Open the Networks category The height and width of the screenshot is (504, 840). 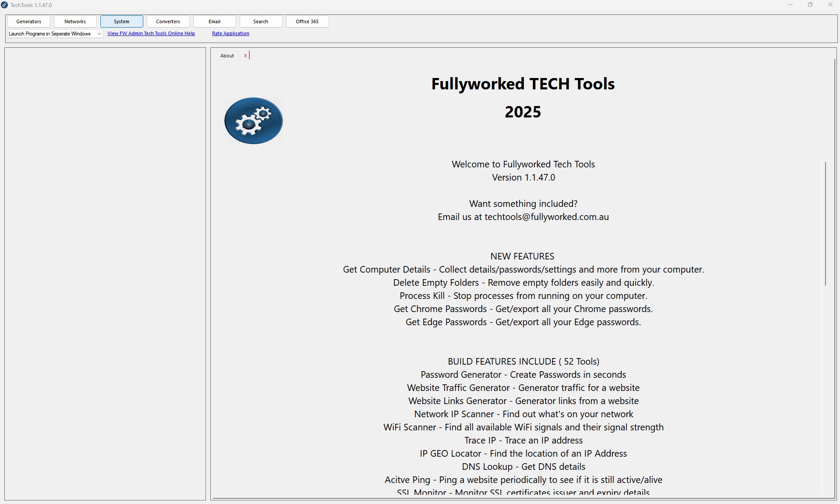75,21
